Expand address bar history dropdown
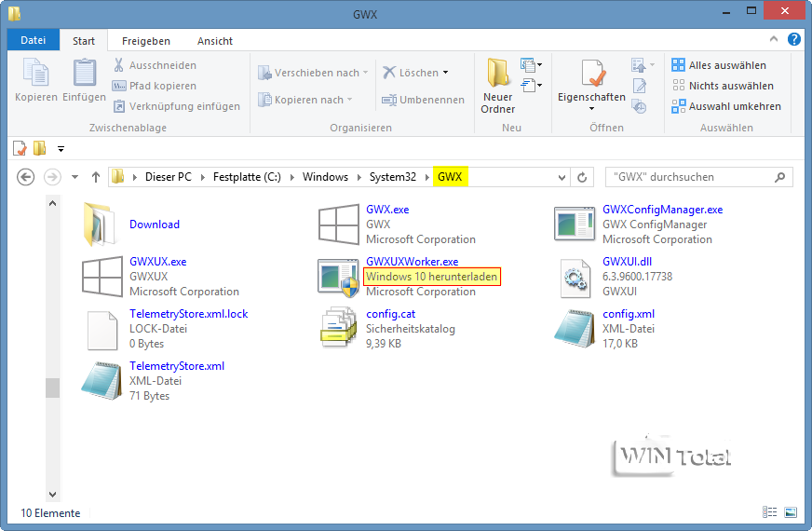This screenshot has height=531, width=812. point(562,177)
